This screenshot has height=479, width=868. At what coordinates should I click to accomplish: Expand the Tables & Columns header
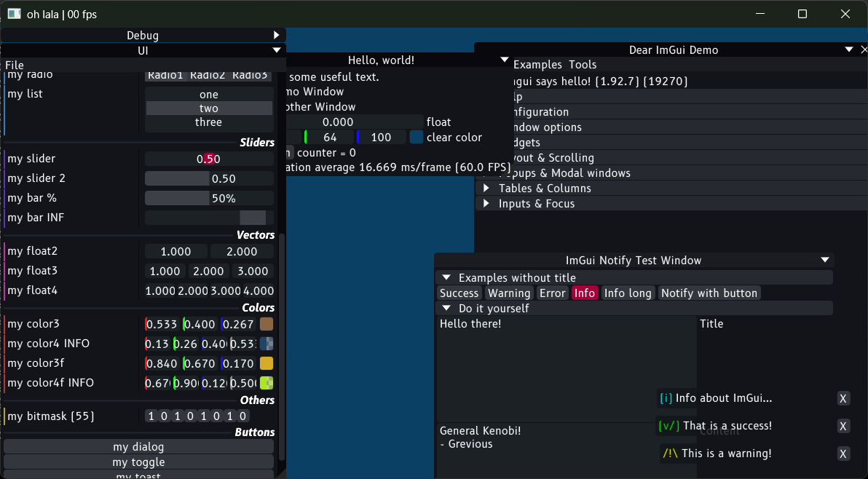click(671, 188)
